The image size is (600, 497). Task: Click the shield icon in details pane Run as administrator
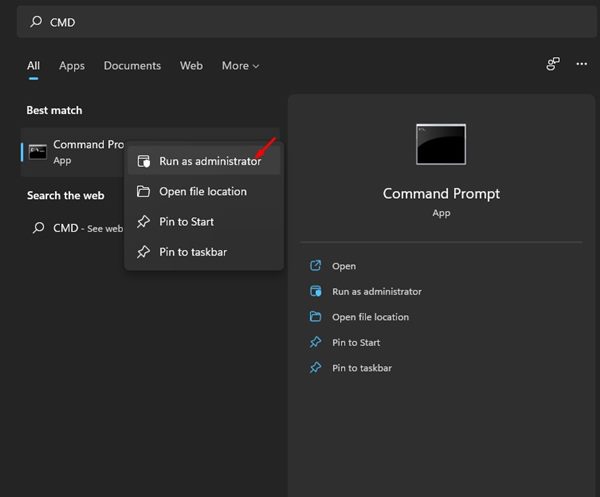point(315,291)
